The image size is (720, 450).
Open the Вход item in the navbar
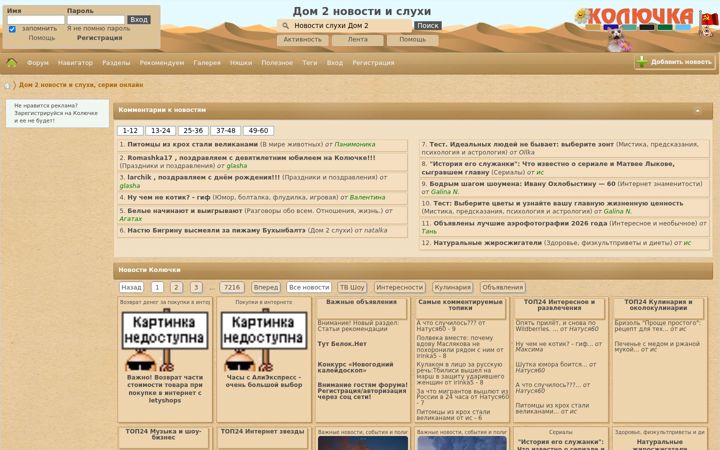335,62
